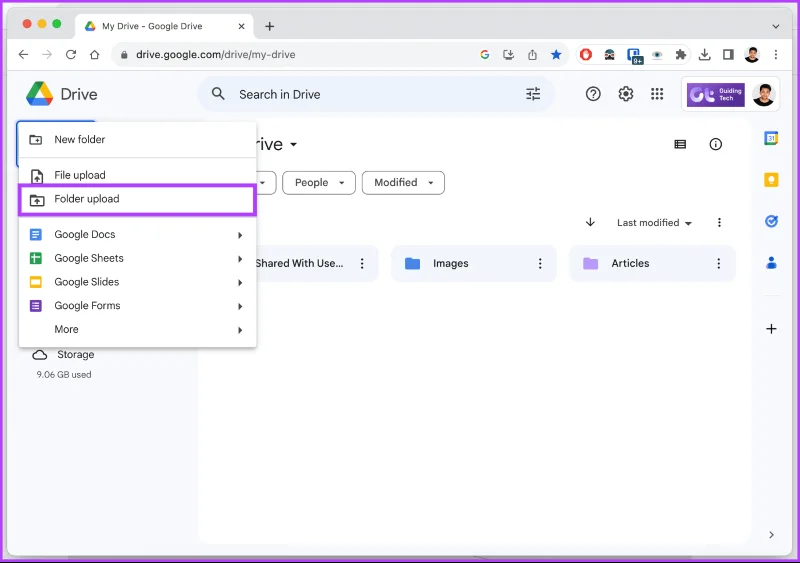Open more actions for Images folder
Image resolution: width=800 pixels, height=563 pixels.
coord(540,263)
